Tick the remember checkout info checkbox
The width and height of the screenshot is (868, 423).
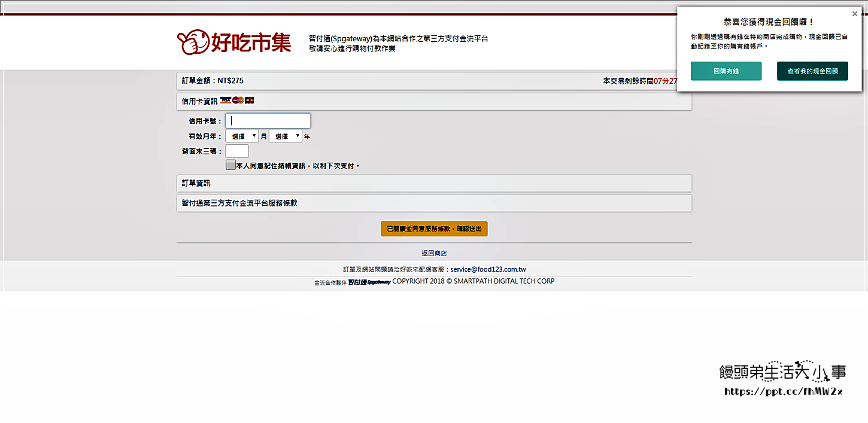click(230, 165)
